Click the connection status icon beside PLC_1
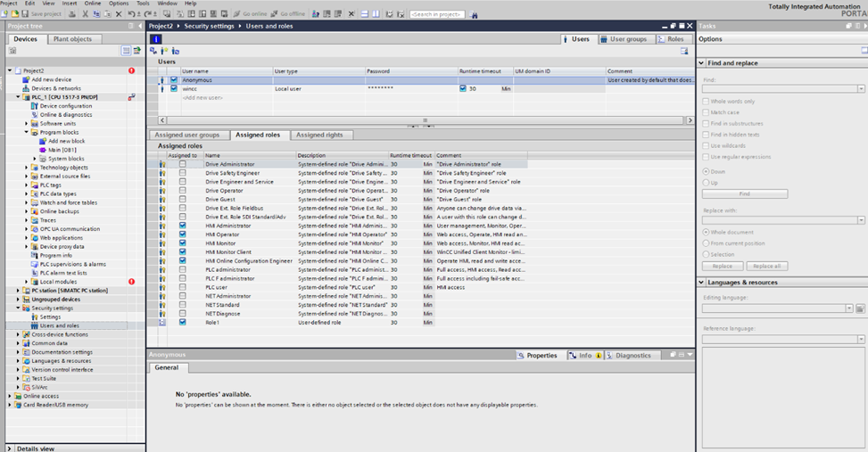Image resolution: width=868 pixels, height=452 pixels. click(132, 97)
